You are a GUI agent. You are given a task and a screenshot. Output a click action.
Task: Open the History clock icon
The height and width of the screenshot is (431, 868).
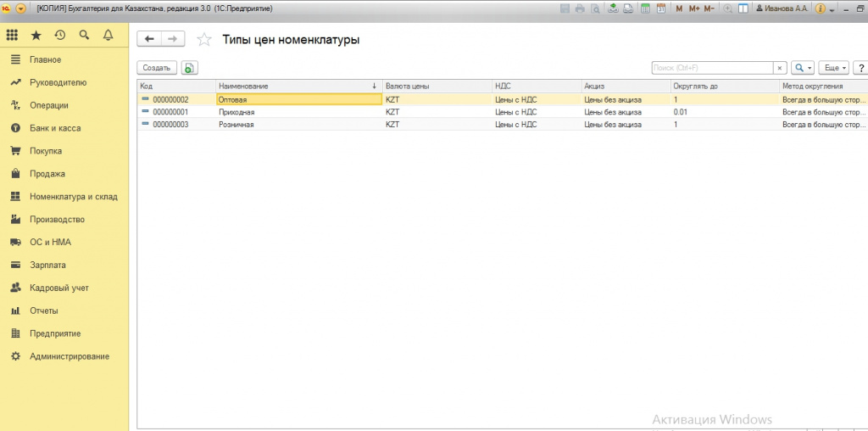[x=59, y=36]
